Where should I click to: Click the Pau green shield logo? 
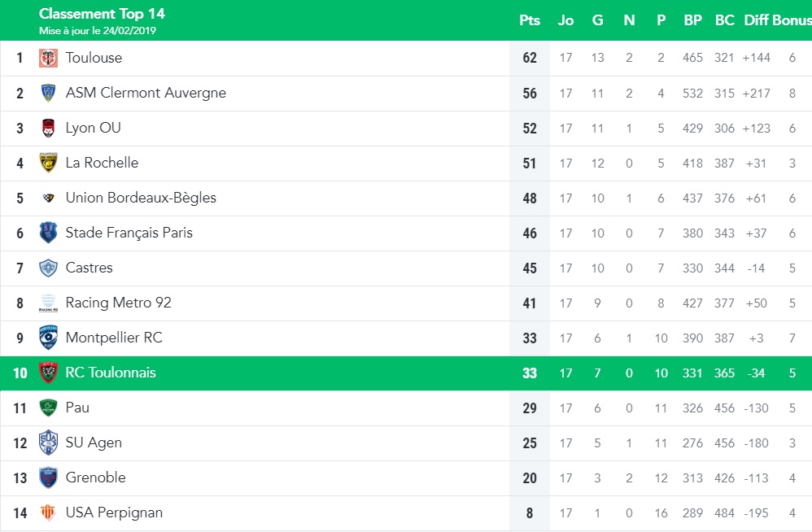[48, 408]
